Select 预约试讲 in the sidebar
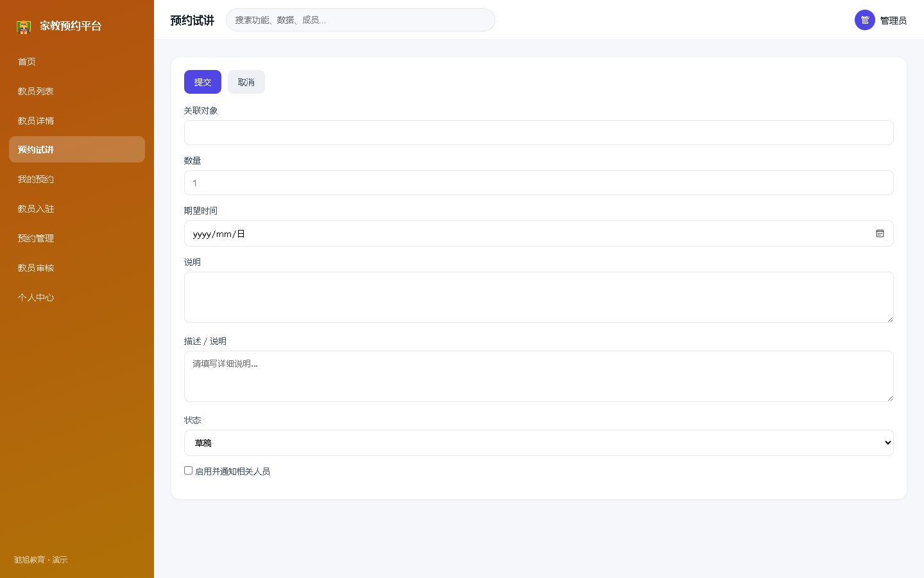This screenshot has width=924, height=578. (x=77, y=150)
